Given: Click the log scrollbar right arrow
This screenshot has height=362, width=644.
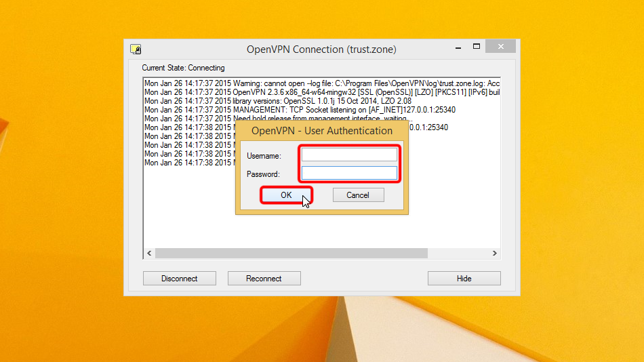Looking at the screenshot, I should [495, 254].
